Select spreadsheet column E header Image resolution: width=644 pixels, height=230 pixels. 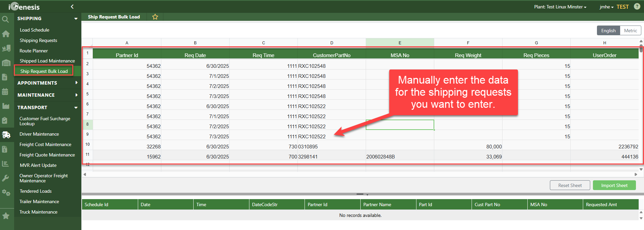point(400,43)
